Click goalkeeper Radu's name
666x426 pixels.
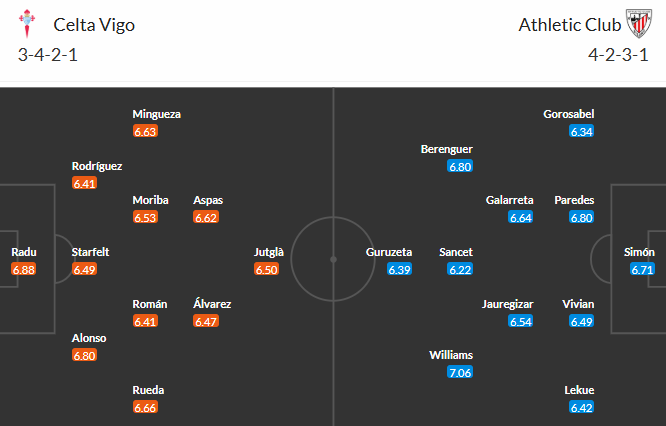(x=24, y=253)
